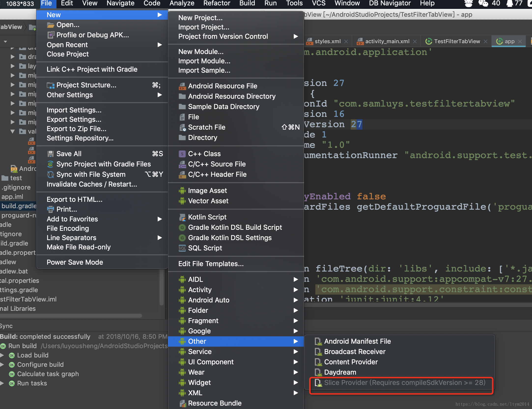Click the project panel vertical scrollbar
Screen dimensions: 532x409
[161, 287]
